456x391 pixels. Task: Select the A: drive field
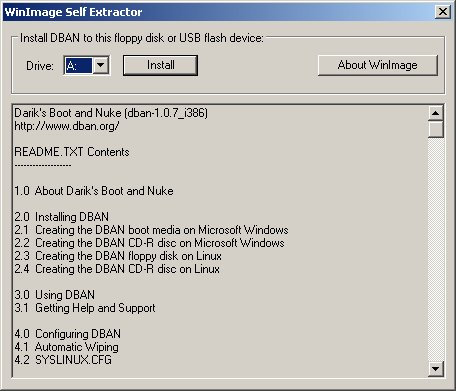78,65
